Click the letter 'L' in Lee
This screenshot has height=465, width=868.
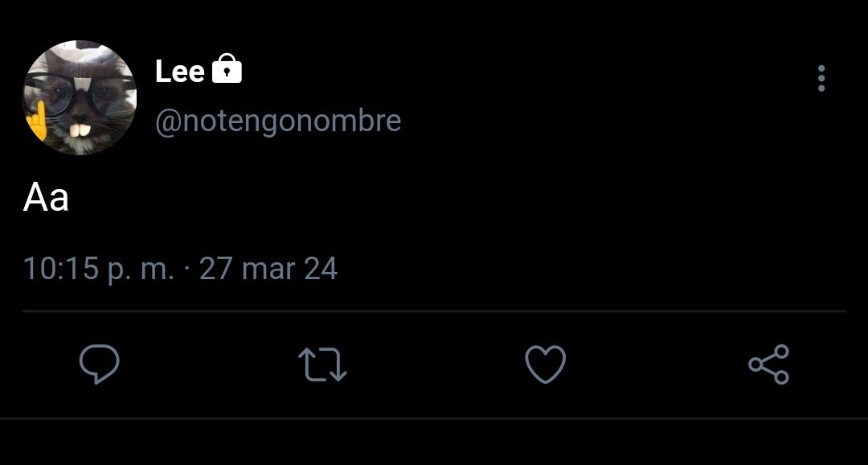162,72
